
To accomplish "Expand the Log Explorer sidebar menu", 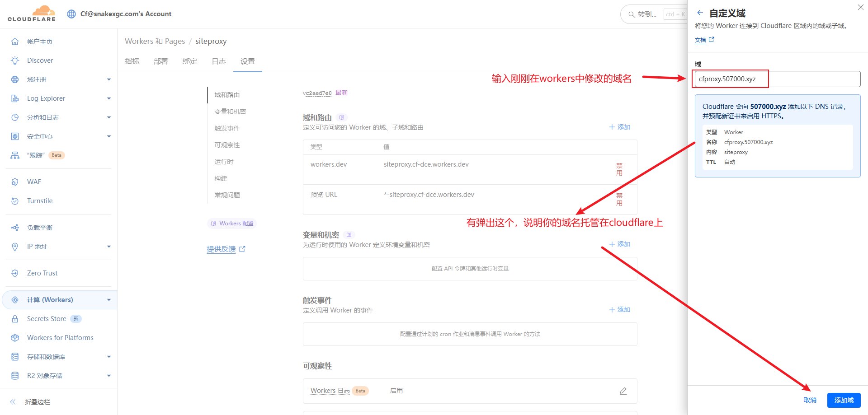I will pos(108,98).
